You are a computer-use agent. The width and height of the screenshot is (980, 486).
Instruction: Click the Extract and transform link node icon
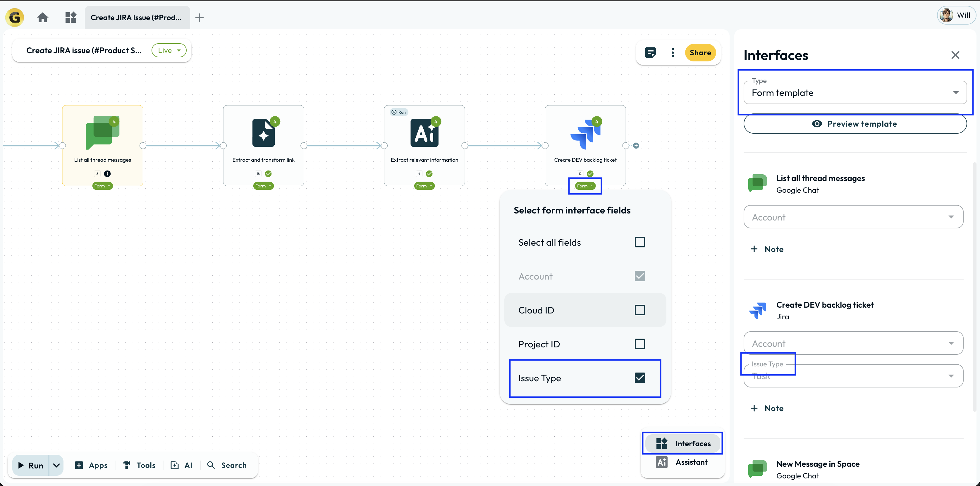263,133
